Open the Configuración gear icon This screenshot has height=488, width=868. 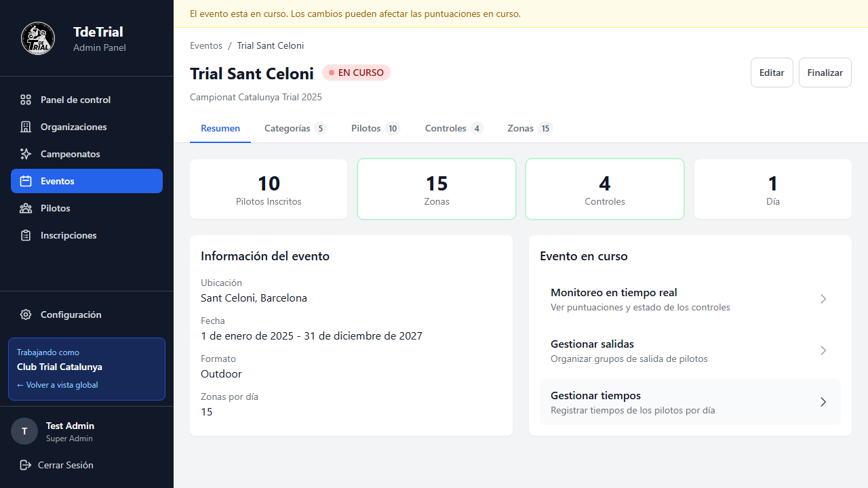(26, 314)
